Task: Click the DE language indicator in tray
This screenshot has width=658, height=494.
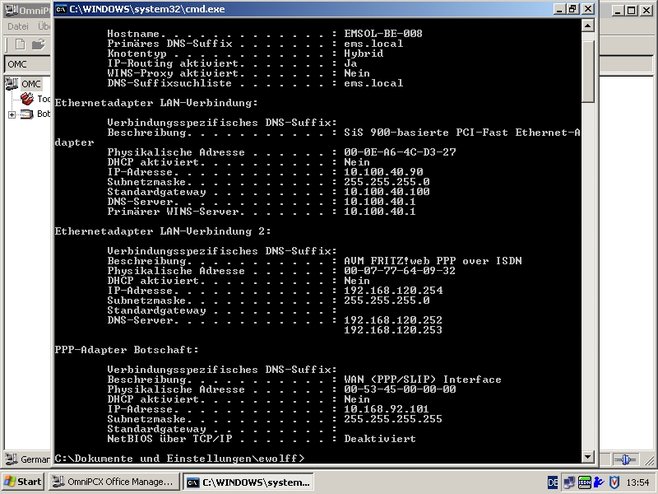Action: click(x=553, y=483)
